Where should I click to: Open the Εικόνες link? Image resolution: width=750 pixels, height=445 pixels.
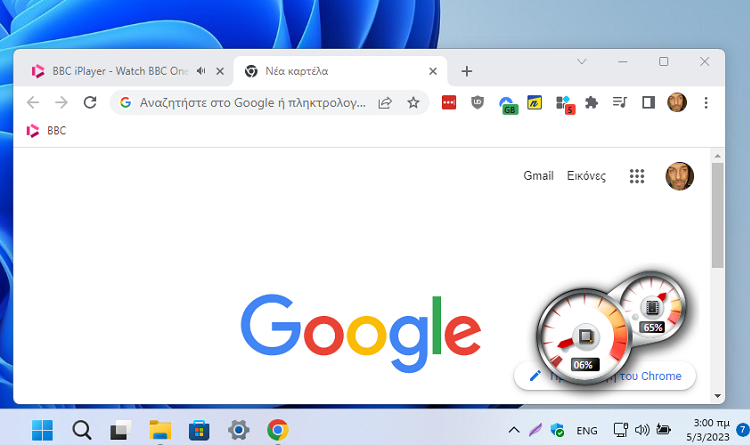tap(586, 176)
